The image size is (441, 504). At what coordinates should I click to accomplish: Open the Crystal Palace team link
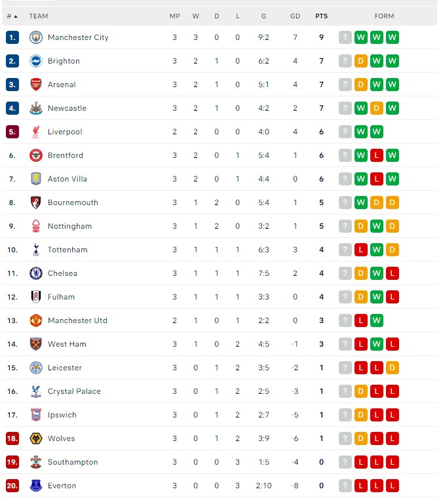(74, 391)
